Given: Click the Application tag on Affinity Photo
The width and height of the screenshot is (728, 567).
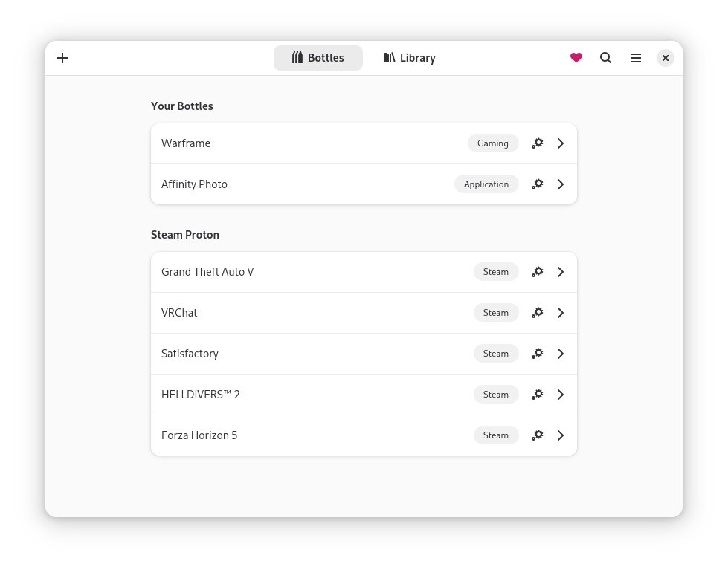Looking at the screenshot, I should pos(486,184).
